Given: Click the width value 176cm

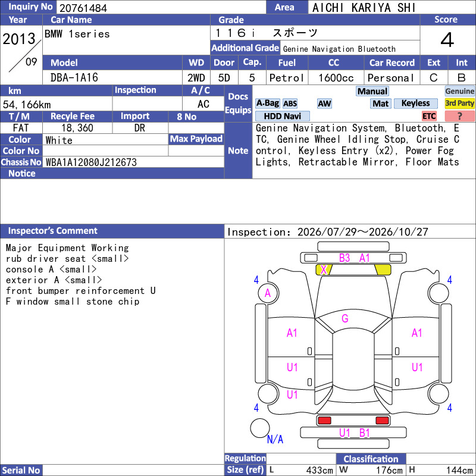Looking at the screenshot, I should click(389, 470).
